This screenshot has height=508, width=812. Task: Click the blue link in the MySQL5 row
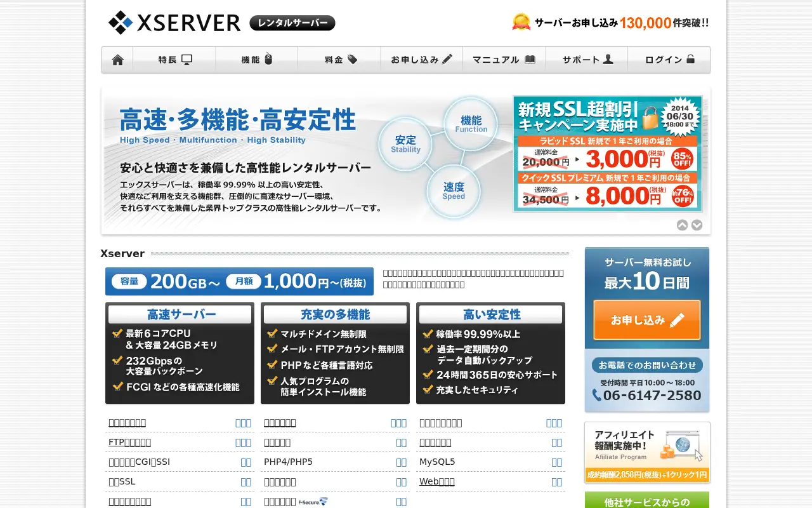pos(556,462)
